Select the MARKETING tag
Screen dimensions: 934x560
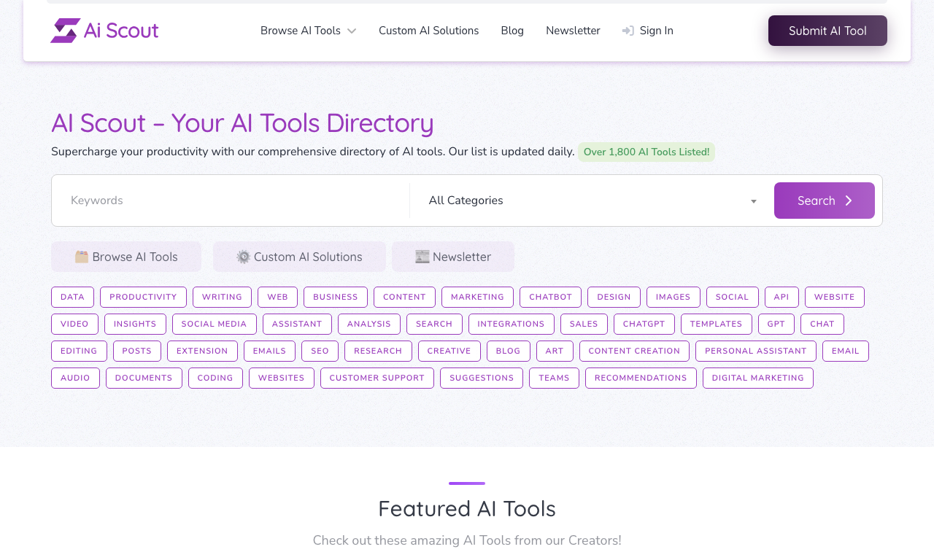[x=477, y=297]
